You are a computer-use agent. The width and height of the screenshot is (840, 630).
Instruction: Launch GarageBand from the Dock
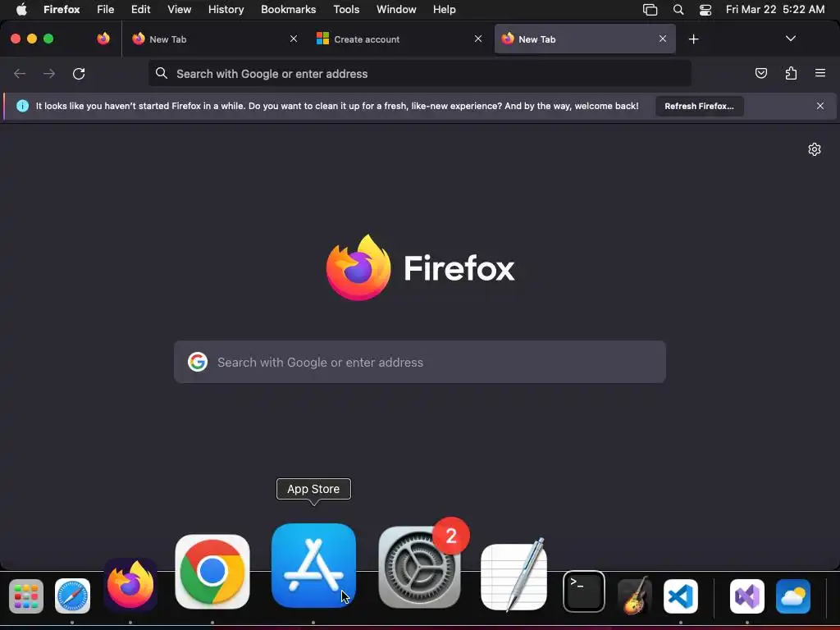[634, 596]
